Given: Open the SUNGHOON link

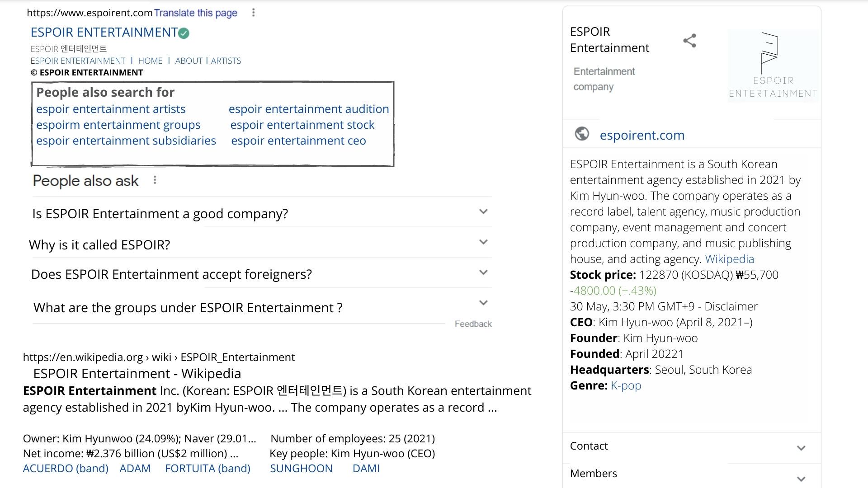Looking at the screenshot, I should pyautogui.click(x=301, y=469).
